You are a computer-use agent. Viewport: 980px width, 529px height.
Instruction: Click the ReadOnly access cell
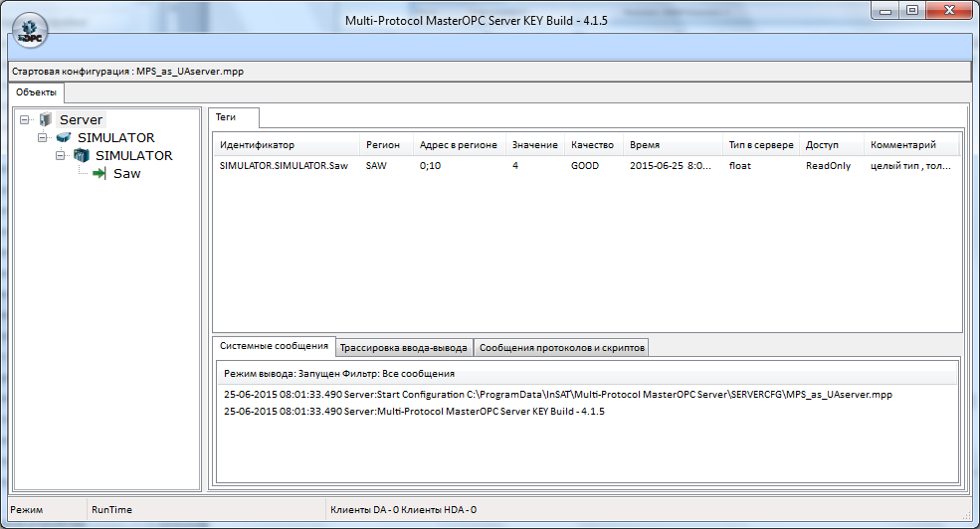828,165
